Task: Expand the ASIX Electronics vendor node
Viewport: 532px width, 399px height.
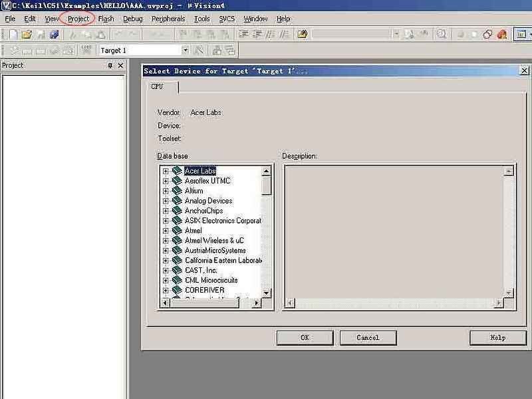Action: coord(166,221)
